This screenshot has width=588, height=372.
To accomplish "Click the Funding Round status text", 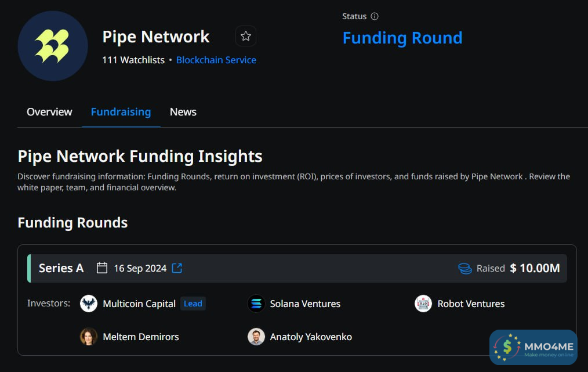I will pyautogui.click(x=402, y=38).
